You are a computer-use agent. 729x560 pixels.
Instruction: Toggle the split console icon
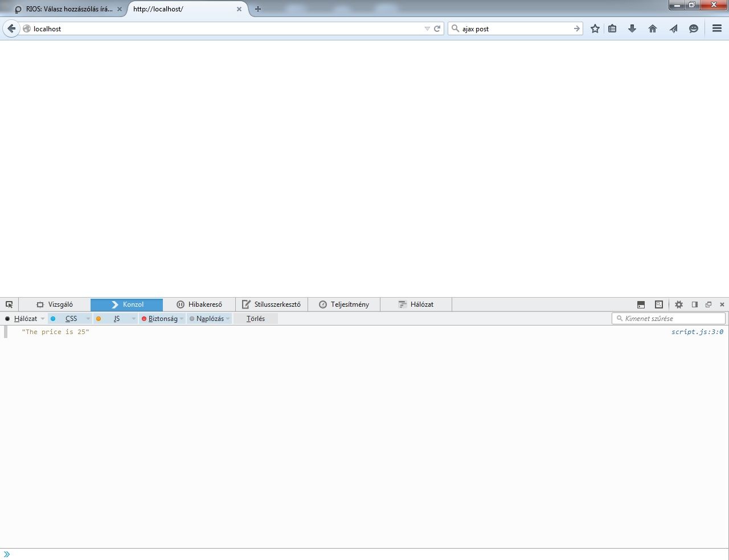[641, 304]
